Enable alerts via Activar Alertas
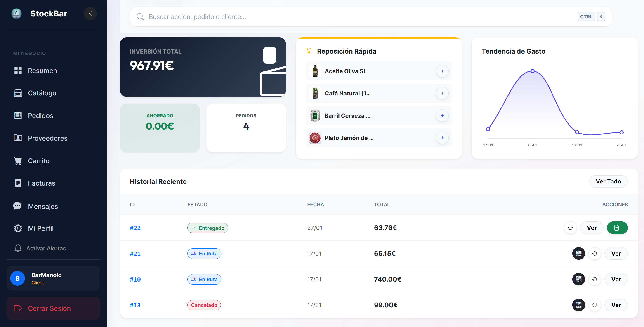This screenshot has width=644, height=327. [x=46, y=248]
